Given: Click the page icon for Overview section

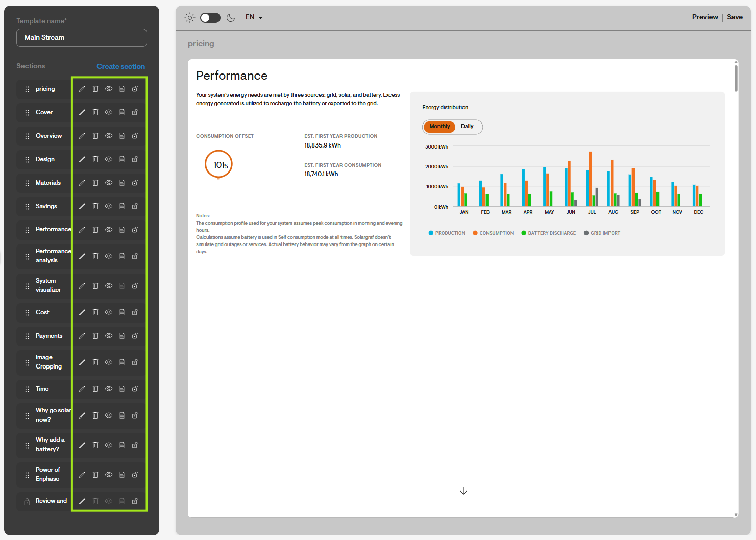Looking at the screenshot, I should [x=122, y=136].
